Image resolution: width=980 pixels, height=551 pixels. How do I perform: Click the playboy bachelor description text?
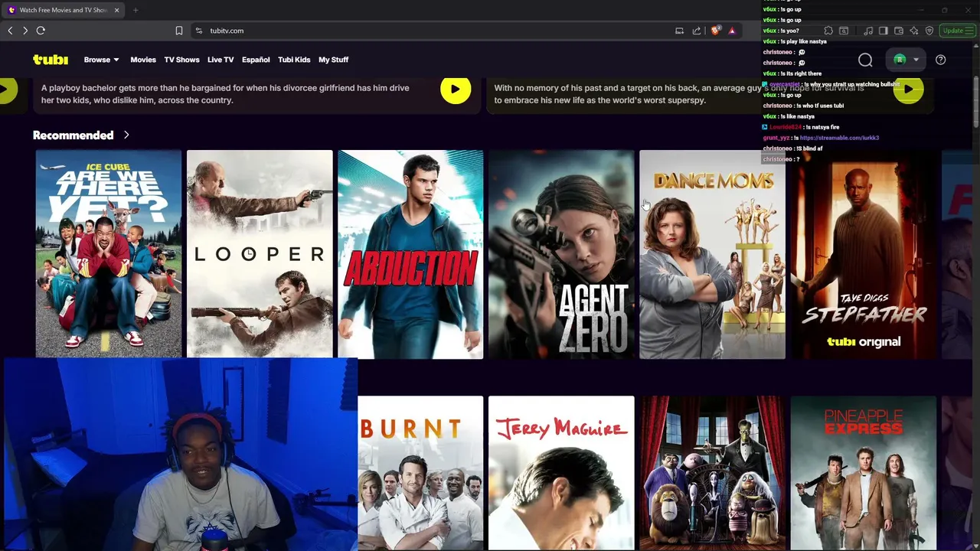(x=225, y=94)
